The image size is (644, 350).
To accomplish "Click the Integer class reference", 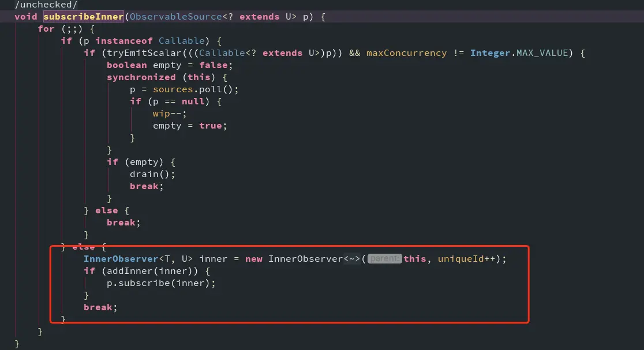I will 490,53.
